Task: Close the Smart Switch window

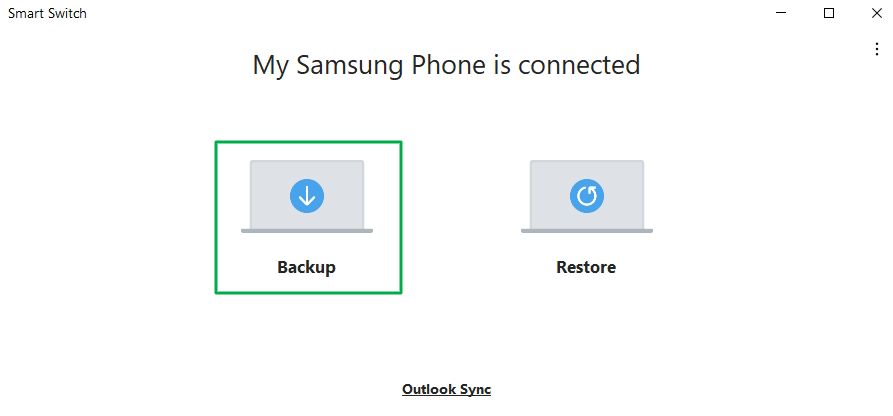Action: (875, 14)
